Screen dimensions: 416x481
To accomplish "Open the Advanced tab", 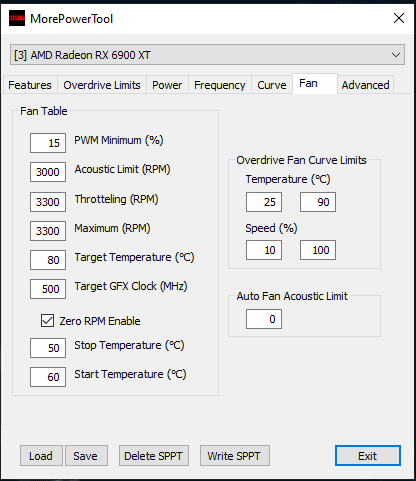I will pyautogui.click(x=365, y=85).
